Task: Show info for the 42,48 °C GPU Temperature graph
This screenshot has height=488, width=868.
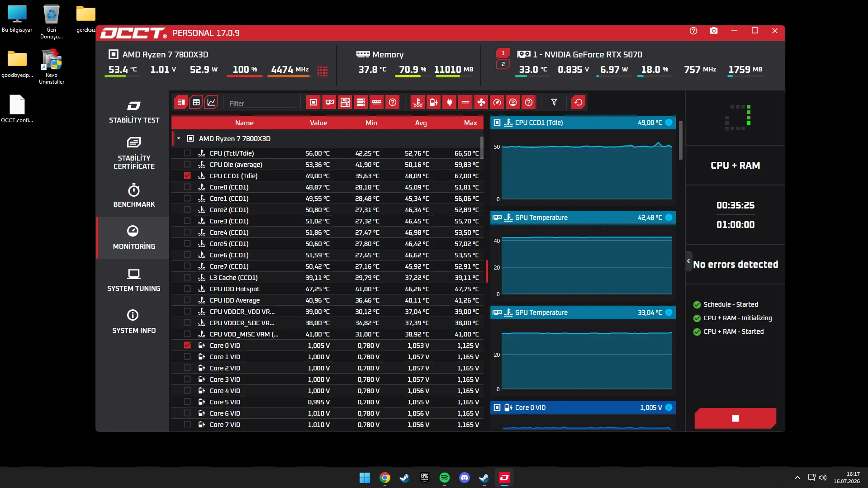Action: pos(669,218)
